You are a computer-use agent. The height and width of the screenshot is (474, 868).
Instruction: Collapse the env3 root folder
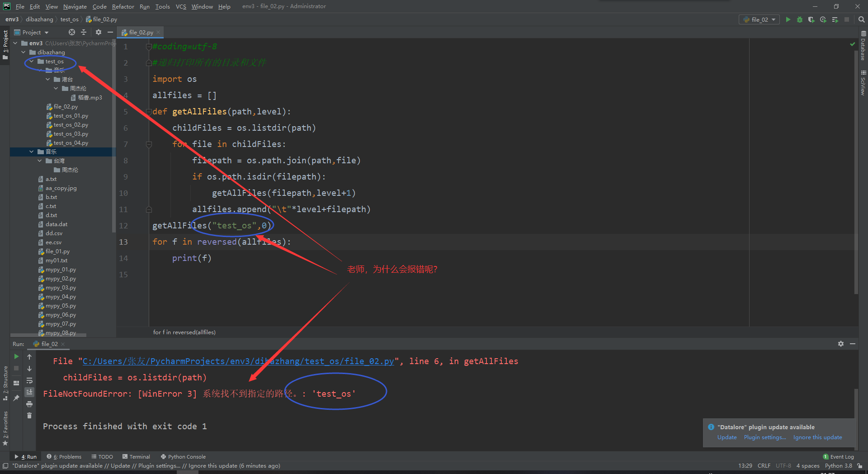(15, 43)
